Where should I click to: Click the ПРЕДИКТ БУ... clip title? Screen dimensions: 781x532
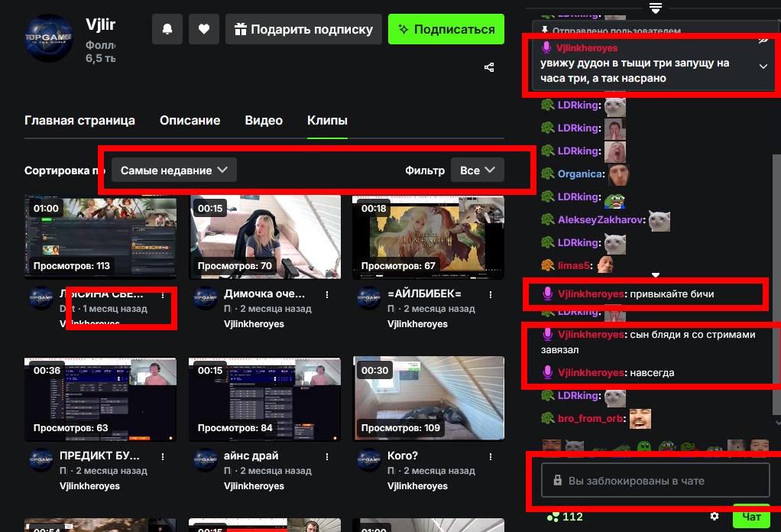[99, 456]
